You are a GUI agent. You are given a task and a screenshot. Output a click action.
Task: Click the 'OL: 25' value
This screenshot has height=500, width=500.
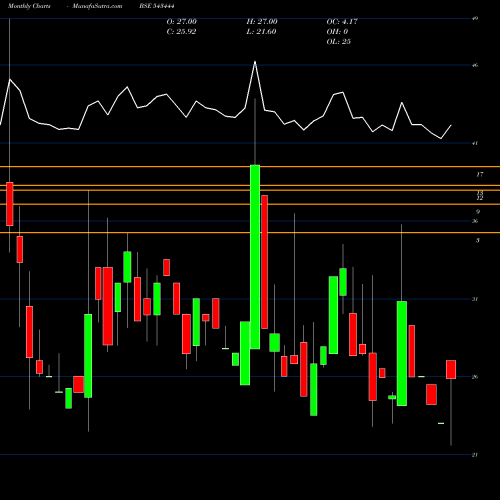pos(338,42)
